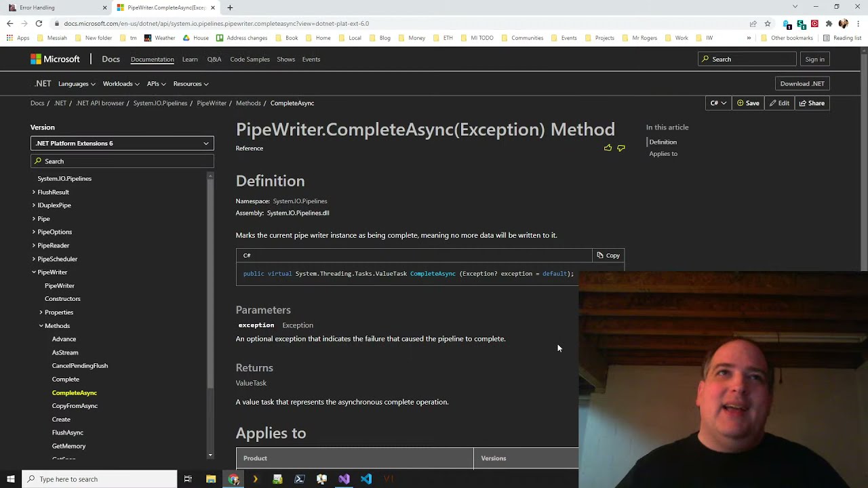
Task: Expand the PipeOptions tree node
Action: coord(33,232)
